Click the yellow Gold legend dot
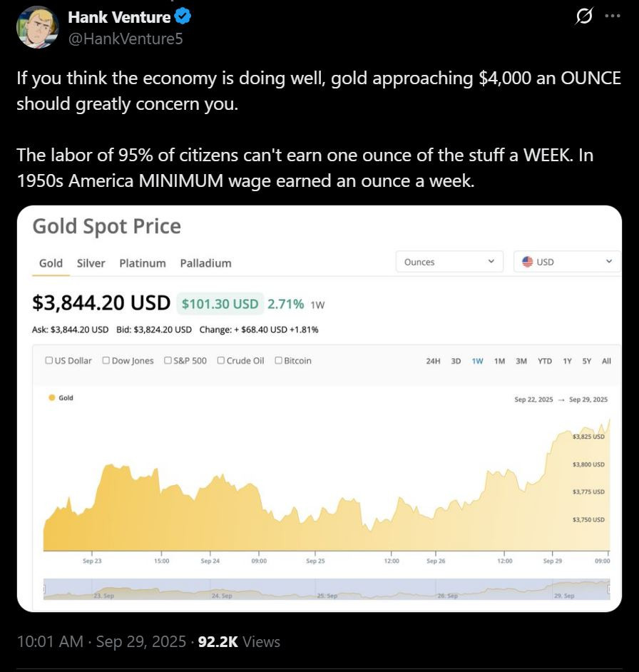 51,398
